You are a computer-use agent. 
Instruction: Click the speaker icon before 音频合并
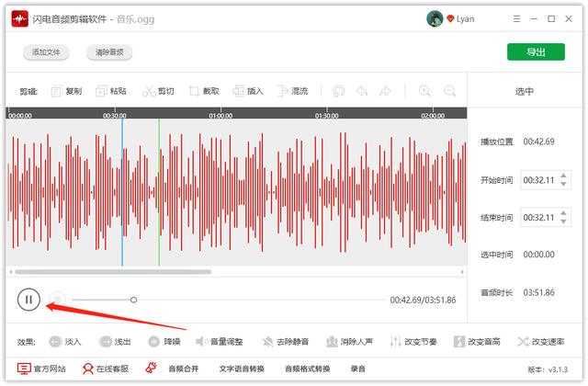pos(151,368)
